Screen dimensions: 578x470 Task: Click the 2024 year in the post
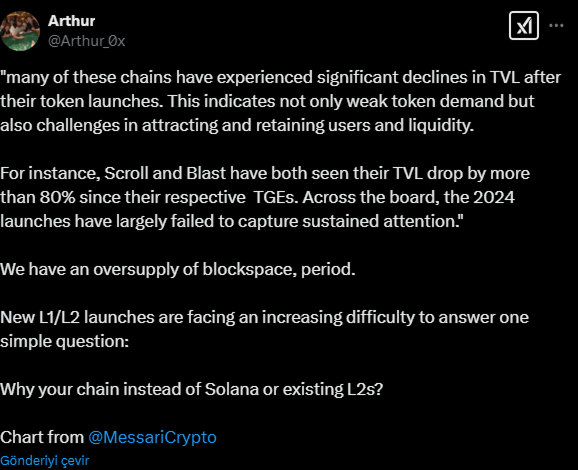tap(494, 197)
